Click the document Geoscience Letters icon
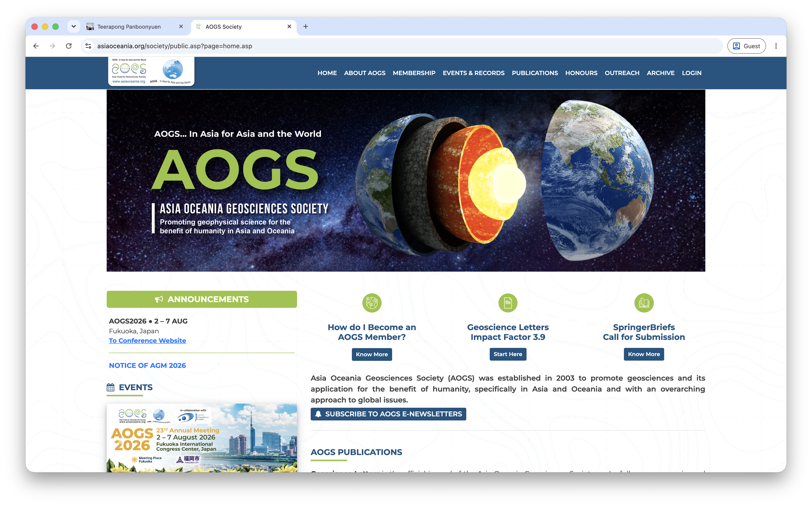812x506 pixels. (507, 303)
